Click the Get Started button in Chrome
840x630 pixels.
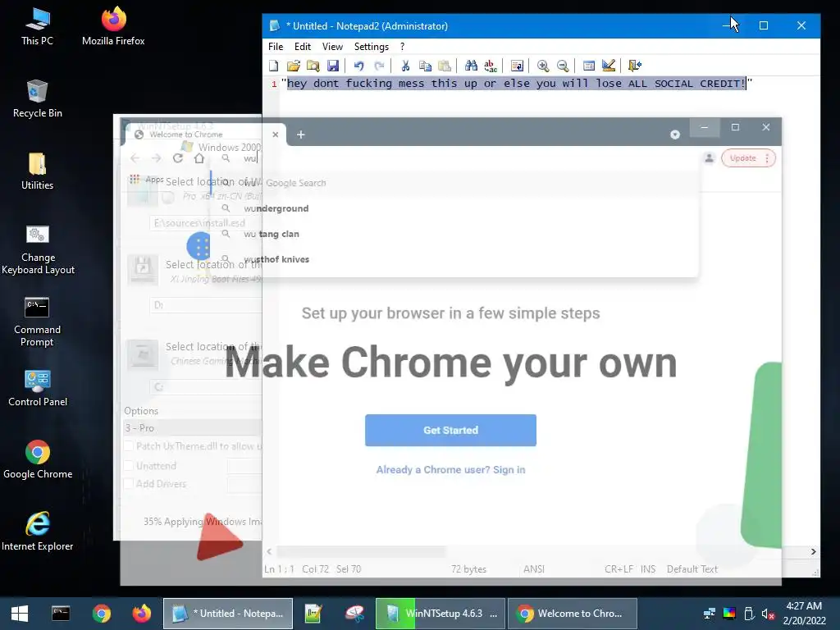coord(450,430)
